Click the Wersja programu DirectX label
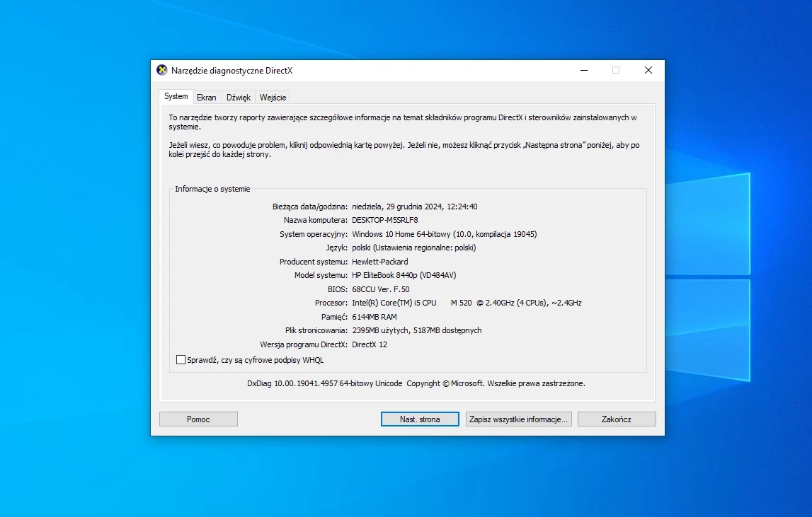The image size is (812, 517). [x=304, y=344]
